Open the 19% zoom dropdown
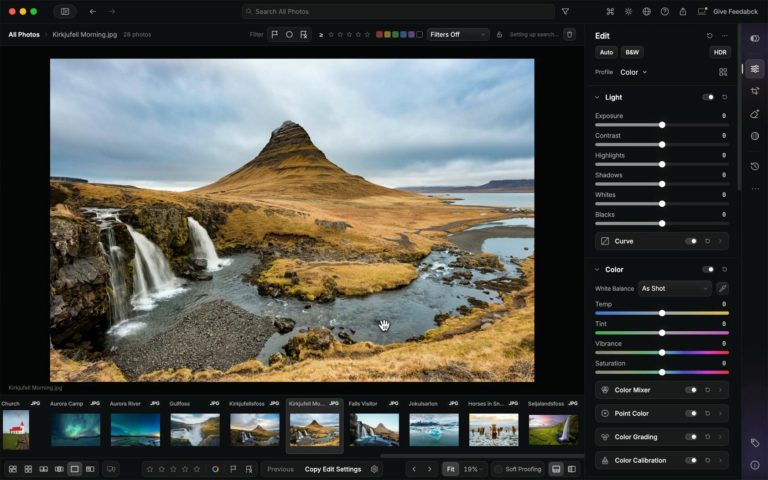This screenshot has height=480, width=768. click(x=473, y=469)
